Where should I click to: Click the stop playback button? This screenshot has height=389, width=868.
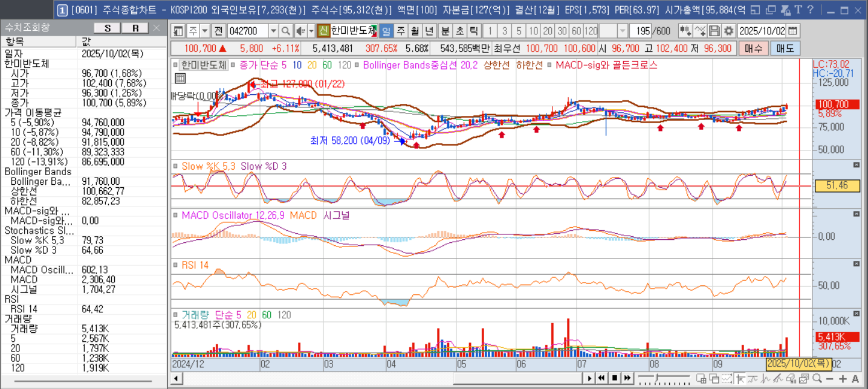(615, 378)
